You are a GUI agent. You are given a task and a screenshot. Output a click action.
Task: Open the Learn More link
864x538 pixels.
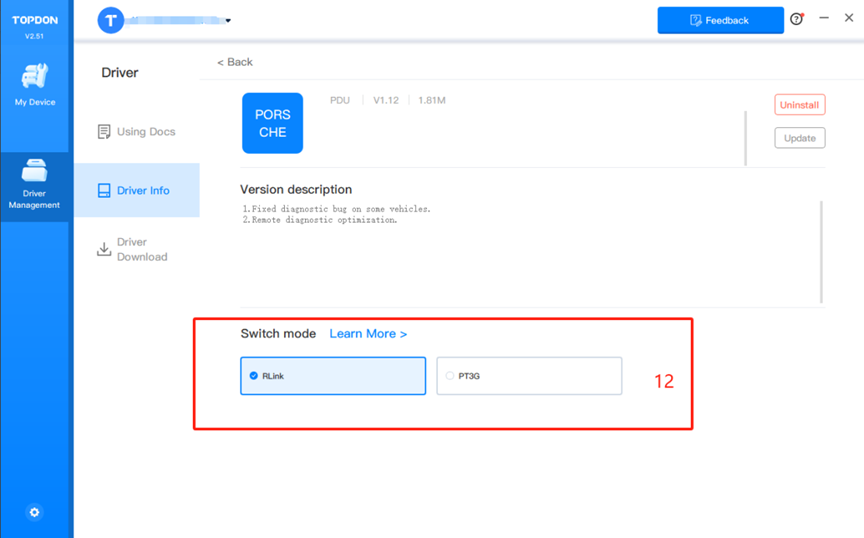(368, 333)
